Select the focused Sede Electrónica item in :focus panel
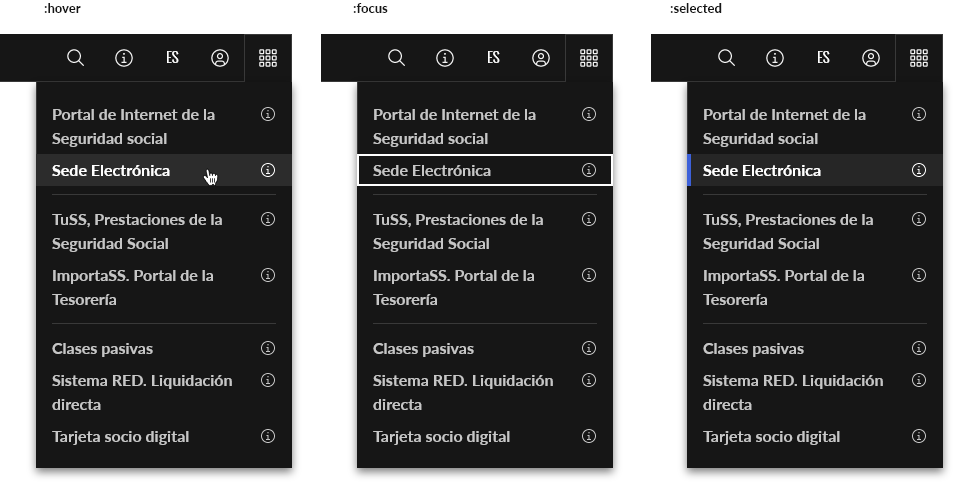This screenshot has height=484, width=955. coord(433,170)
